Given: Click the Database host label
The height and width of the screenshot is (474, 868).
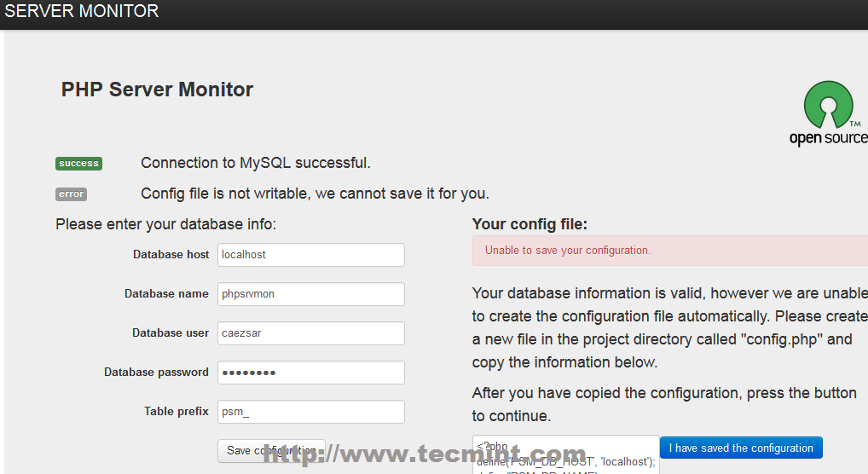Looking at the screenshot, I should pos(171,255).
